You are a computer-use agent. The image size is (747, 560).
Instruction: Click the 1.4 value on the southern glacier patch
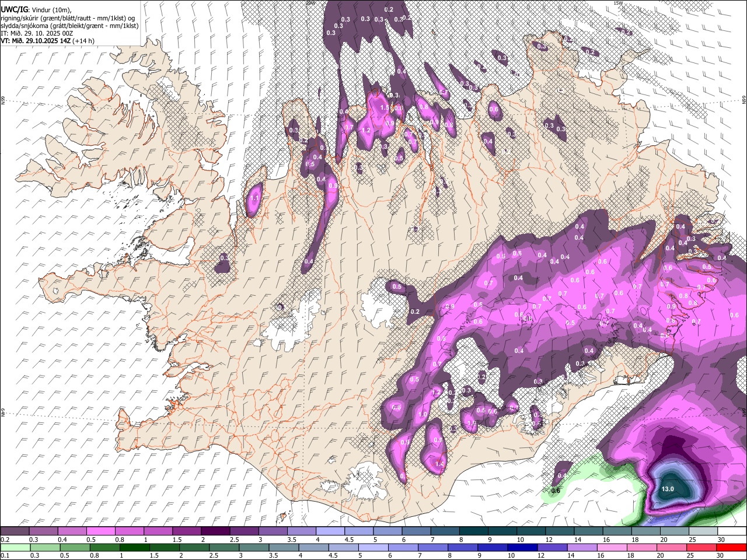[440, 464]
